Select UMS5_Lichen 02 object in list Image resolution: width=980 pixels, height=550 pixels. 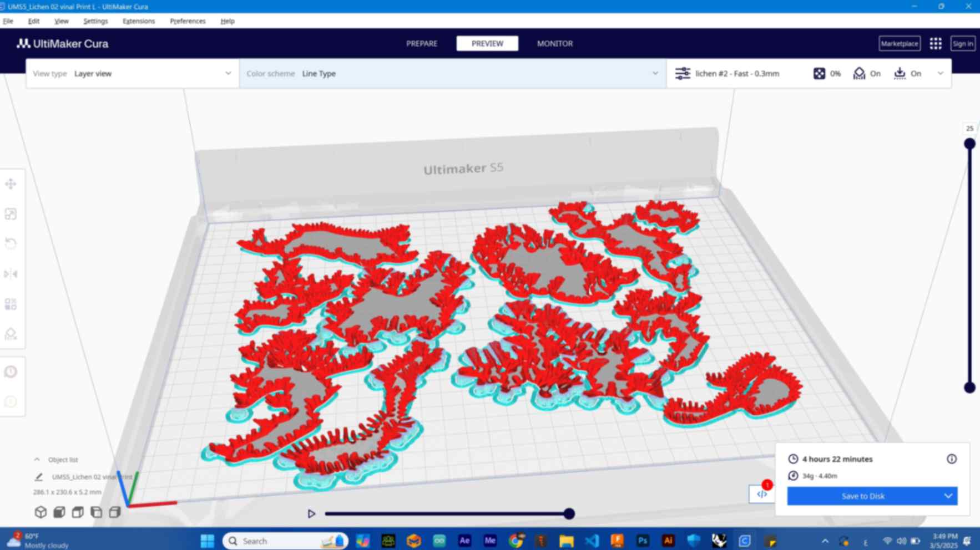[92, 477]
